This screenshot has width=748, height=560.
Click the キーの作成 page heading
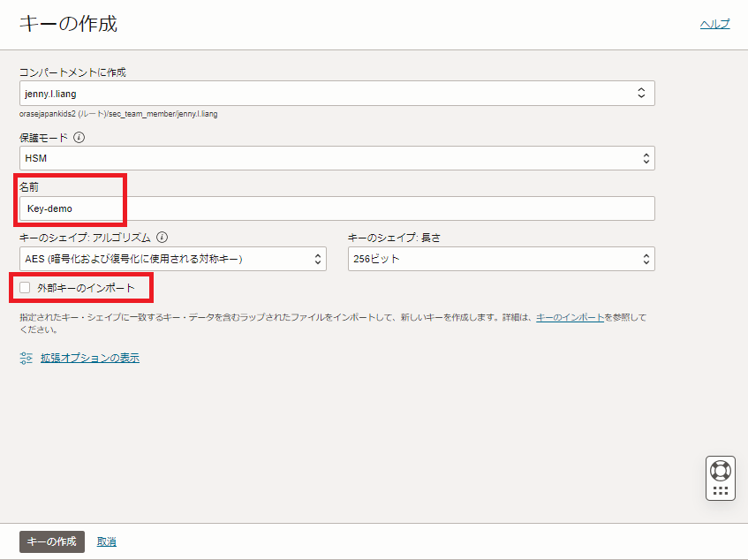pos(68,24)
